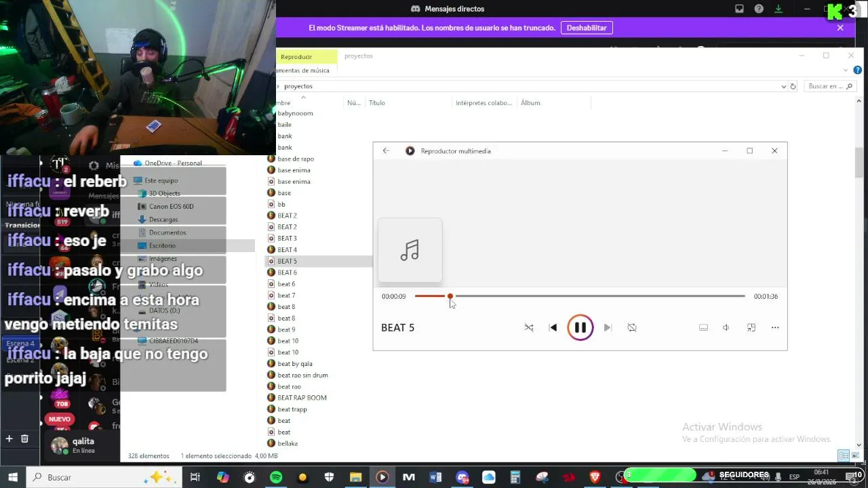The height and width of the screenshot is (488, 868).
Task: Switch Explorer to details view
Action: pyautogui.click(x=844, y=455)
